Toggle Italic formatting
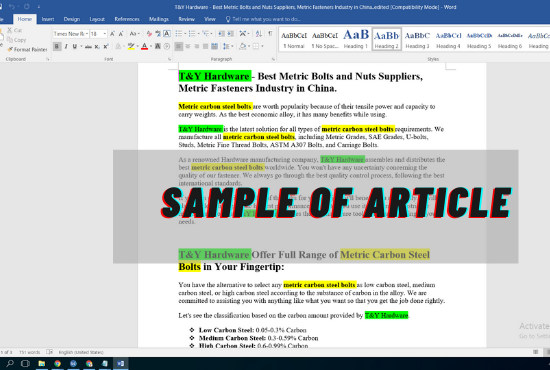This screenshot has height=370, width=550. (x=66, y=46)
